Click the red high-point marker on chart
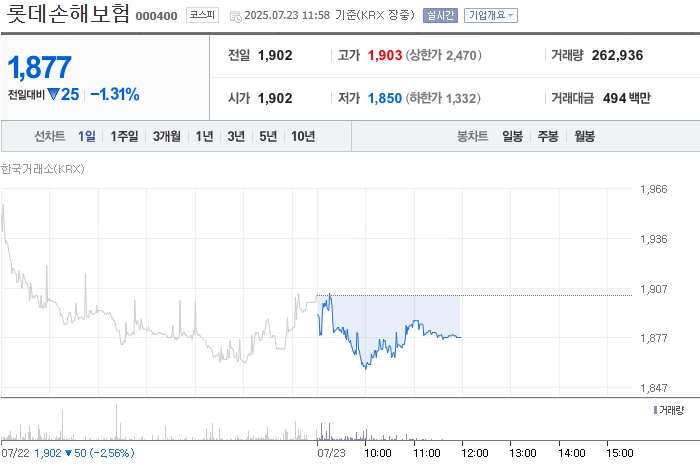The width and height of the screenshot is (700, 465). point(329,295)
